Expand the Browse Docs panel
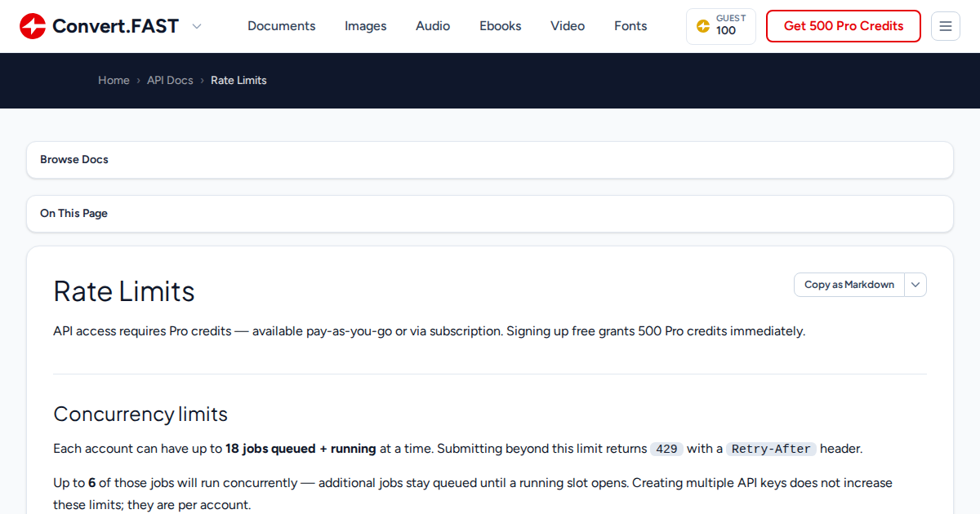Viewport: 980px width, 514px height. click(490, 160)
